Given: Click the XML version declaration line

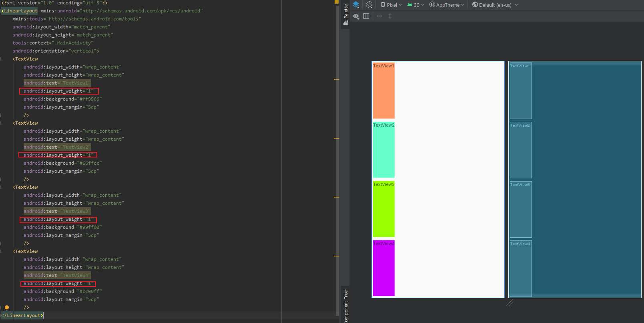Looking at the screenshot, I should click(54, 3).
